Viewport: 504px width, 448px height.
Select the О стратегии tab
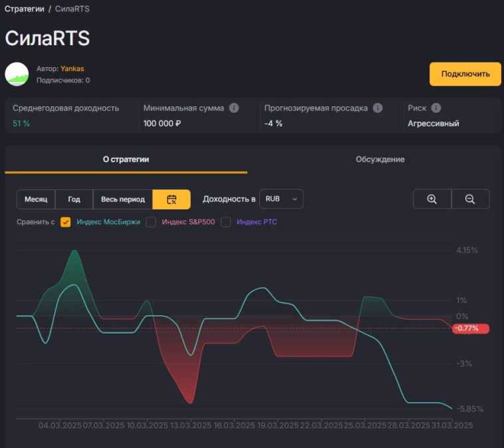coord(126,160)
